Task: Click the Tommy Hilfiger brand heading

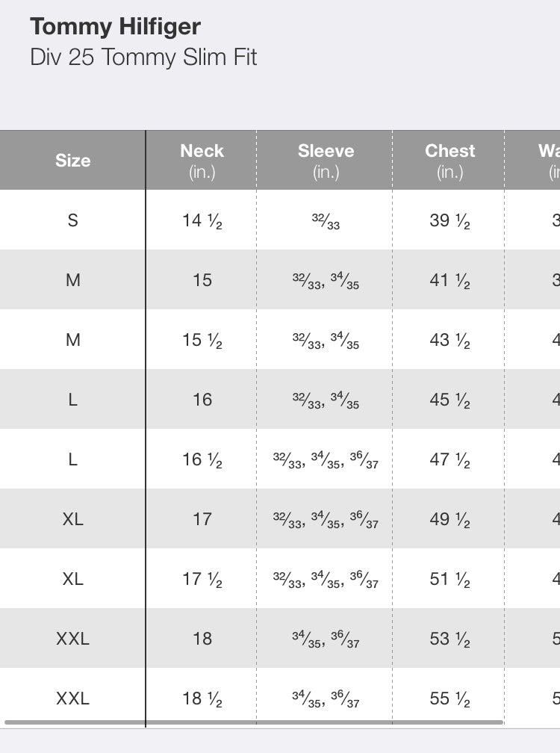Action: click(115, 28)
